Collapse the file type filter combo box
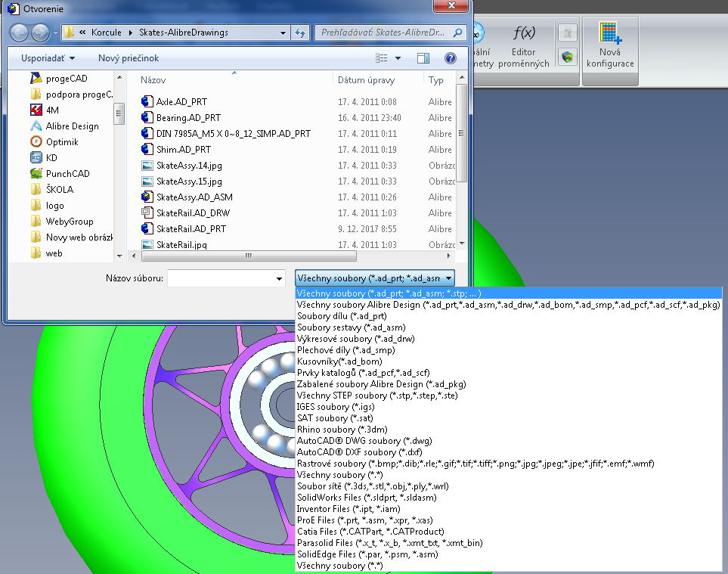The width and height of the screenshot is (728, 574). pyautogui.click(x=448, y=278)
